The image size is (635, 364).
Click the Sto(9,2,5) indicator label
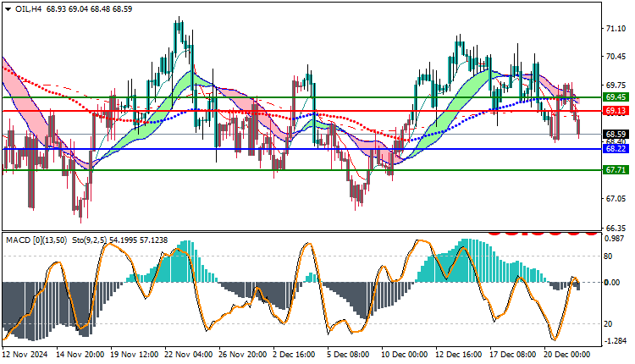coord(89,240)
